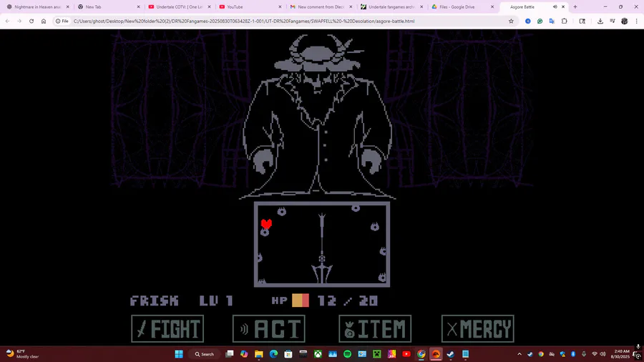Open the Google Translate extension icon
The width and height of the screenshot is (644, 362).
click(552, 21)
